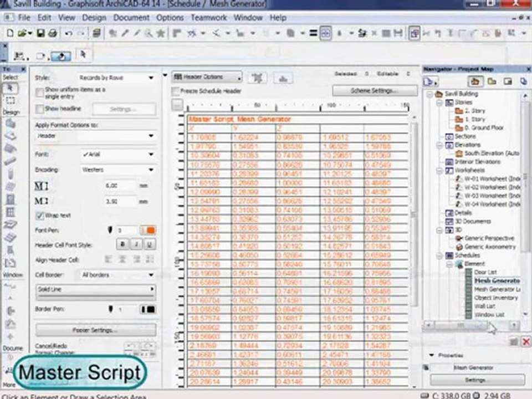The height and width of the screenshot is (399, 532).
Task: Collapse the Stories tree node
Action: tap(439, 103)
